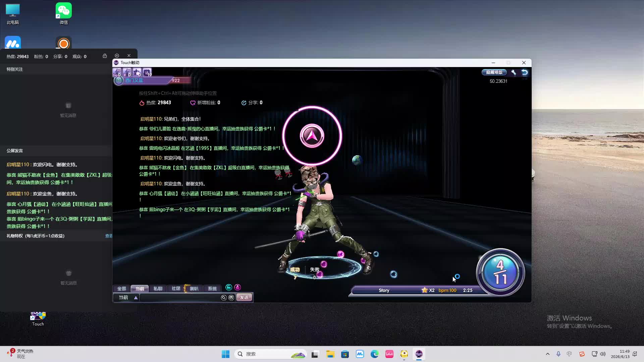Click the Exp X2 buff icon
The image size is (644, 362).
click(x=117, y=72)
